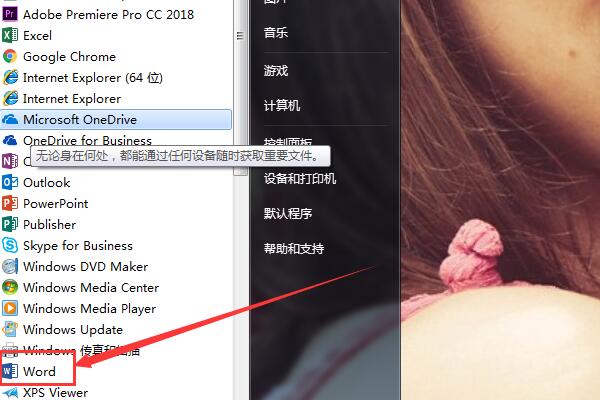Choose Windows Update label

pos(73,330)
